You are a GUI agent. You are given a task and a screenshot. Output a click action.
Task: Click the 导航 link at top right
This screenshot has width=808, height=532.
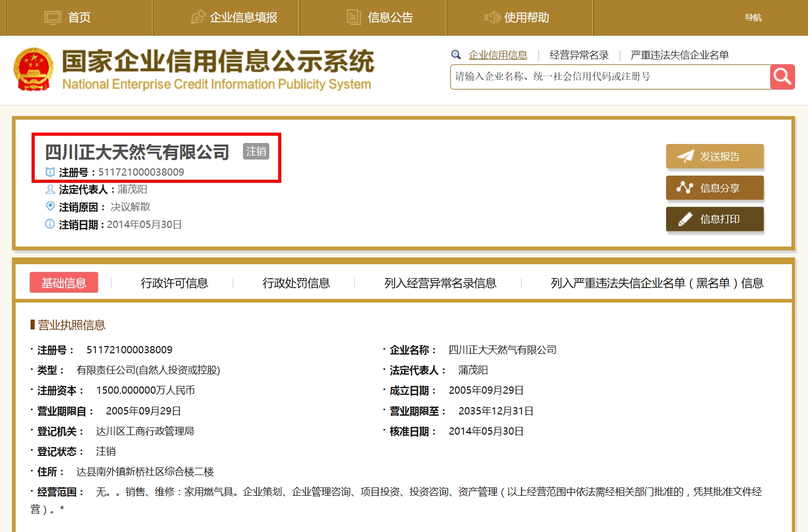coord(753,18)
